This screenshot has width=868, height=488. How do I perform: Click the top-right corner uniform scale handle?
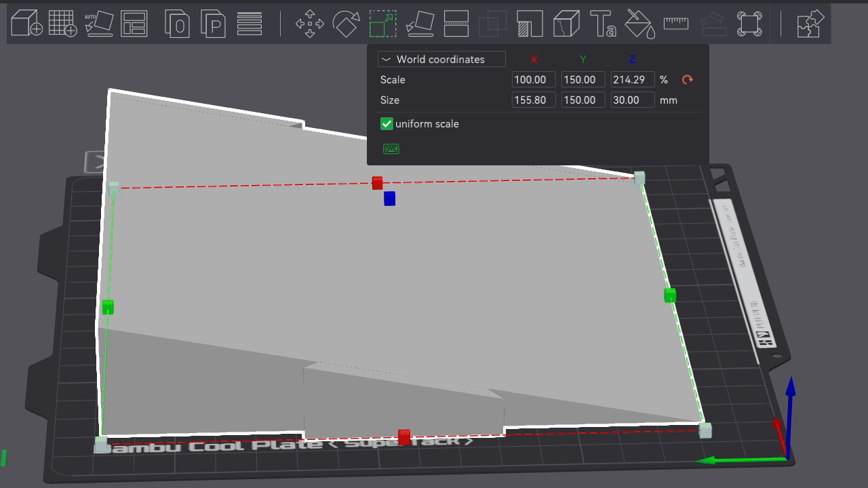coord(639,178)
